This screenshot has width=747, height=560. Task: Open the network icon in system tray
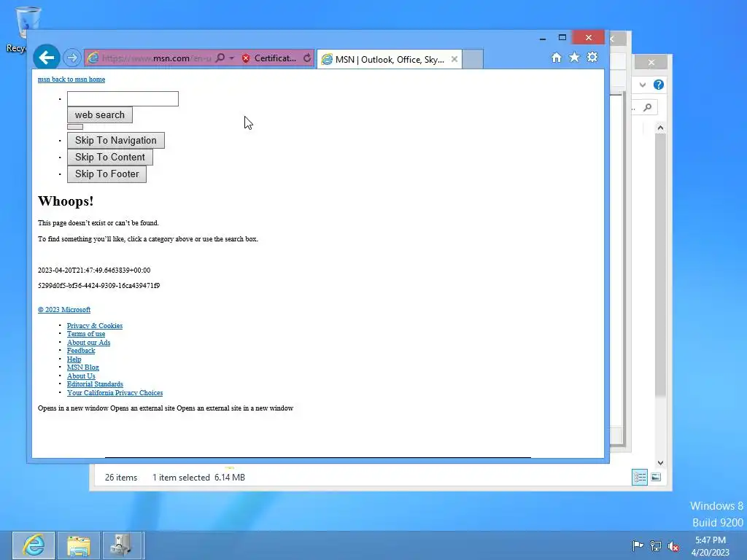pos(656,545)
